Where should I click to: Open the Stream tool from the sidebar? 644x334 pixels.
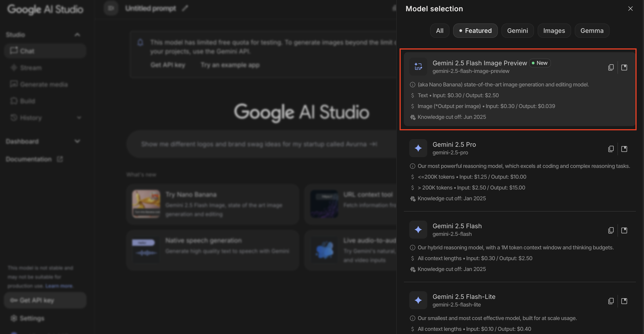(x=31, y=68)
